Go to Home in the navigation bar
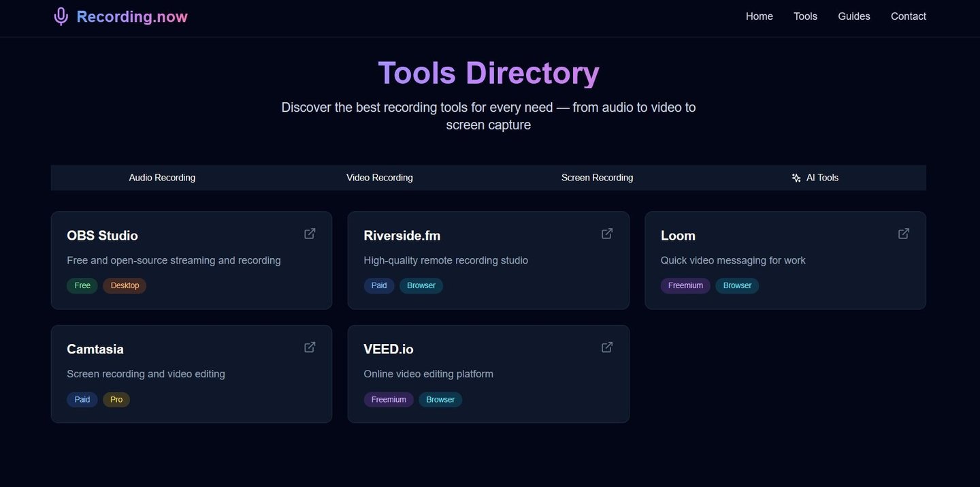980x487 pixels. 759,16
